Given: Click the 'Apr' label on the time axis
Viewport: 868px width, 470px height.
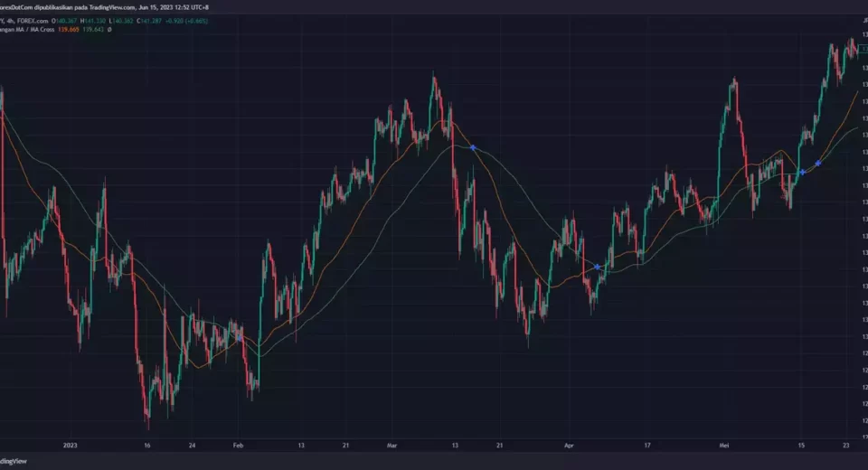Looking at the screenshot, I should pos(569,445).
